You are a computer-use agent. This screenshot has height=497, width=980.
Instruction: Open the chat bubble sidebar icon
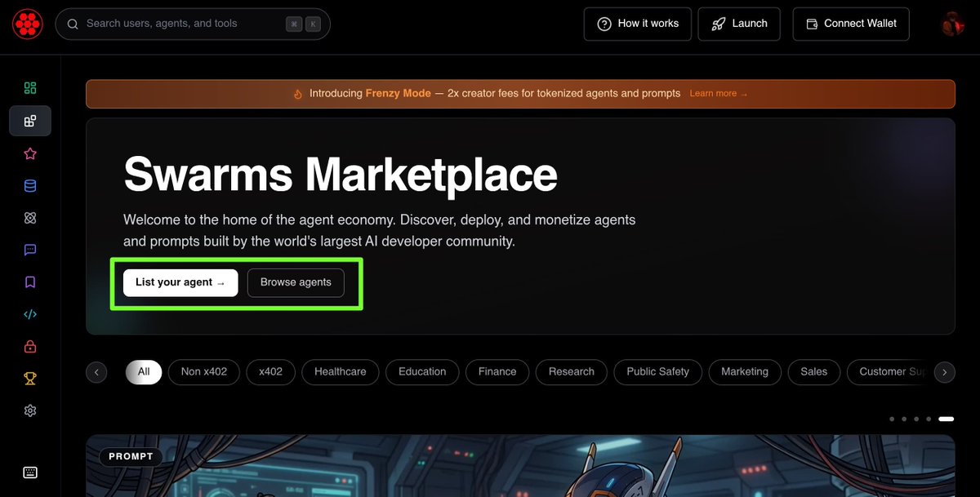(x=30, y=251)
